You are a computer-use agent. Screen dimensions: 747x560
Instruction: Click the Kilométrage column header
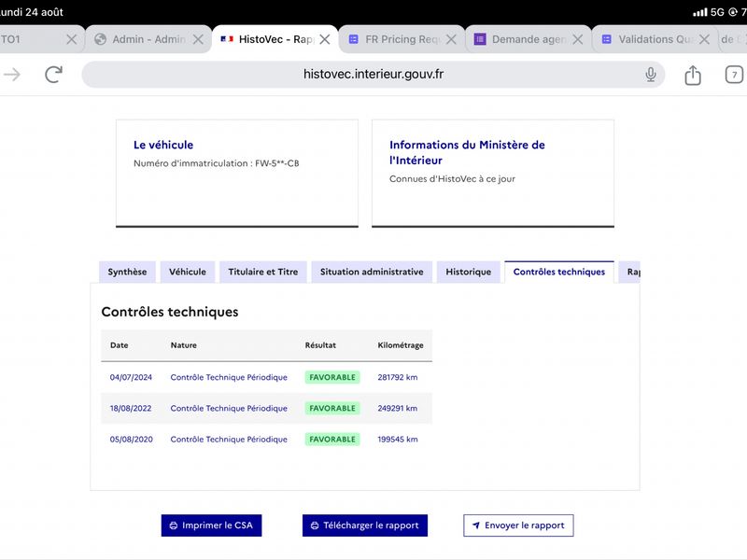tap(401, 345)
